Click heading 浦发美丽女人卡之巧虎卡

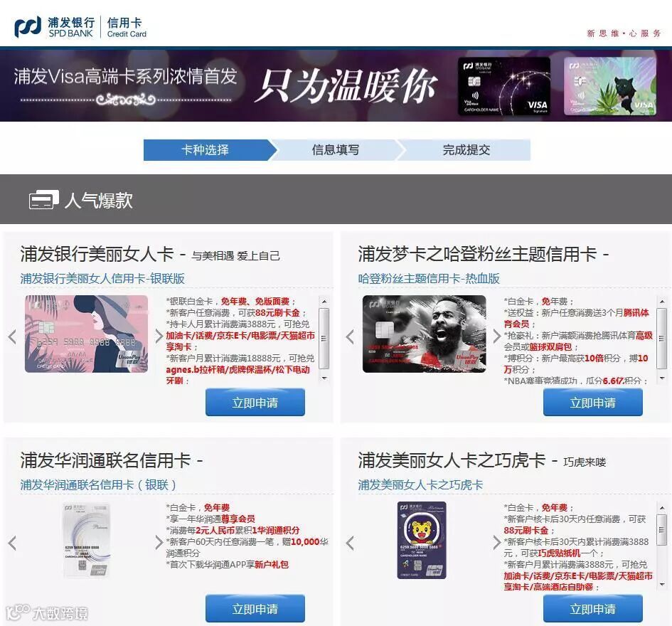[452, 460]
